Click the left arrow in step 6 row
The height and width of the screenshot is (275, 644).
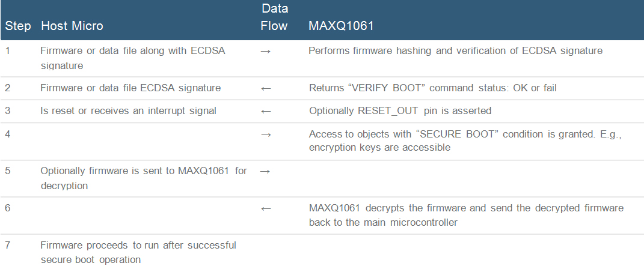coord(266,208)
